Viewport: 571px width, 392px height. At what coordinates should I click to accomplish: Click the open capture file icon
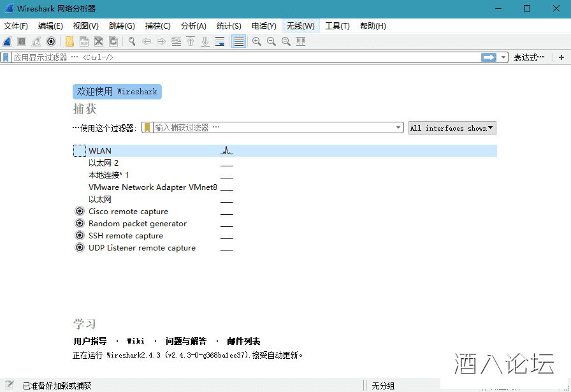(69, 41)
